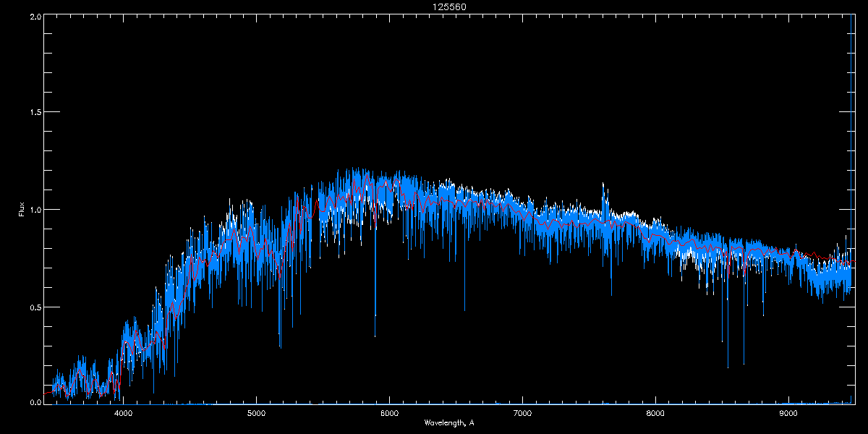Image resolution: width=868 pixels, height=434 pixels.
Task: Click the 4000 x-axis tick label
Action: [123, 413]
